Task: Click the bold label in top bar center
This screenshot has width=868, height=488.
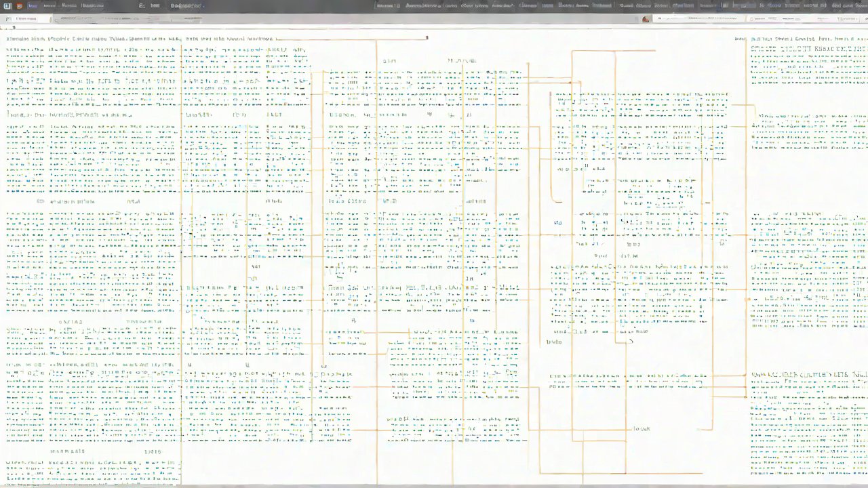Action: point(186,5)
